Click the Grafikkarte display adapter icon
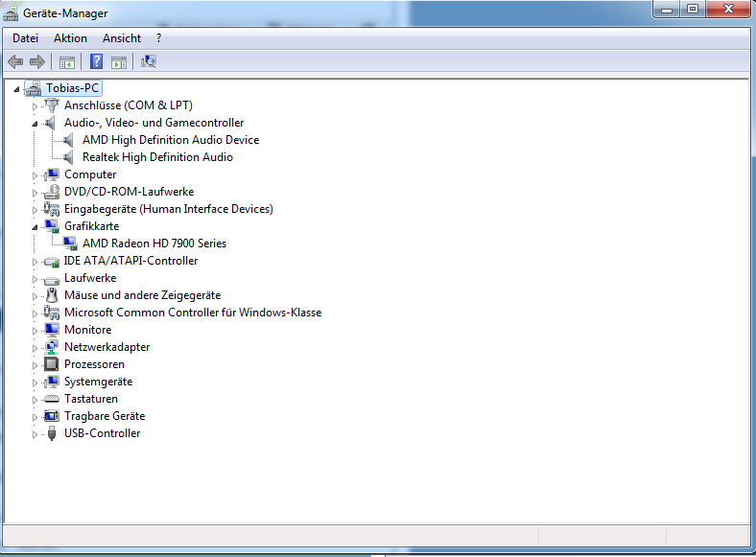 52,226
